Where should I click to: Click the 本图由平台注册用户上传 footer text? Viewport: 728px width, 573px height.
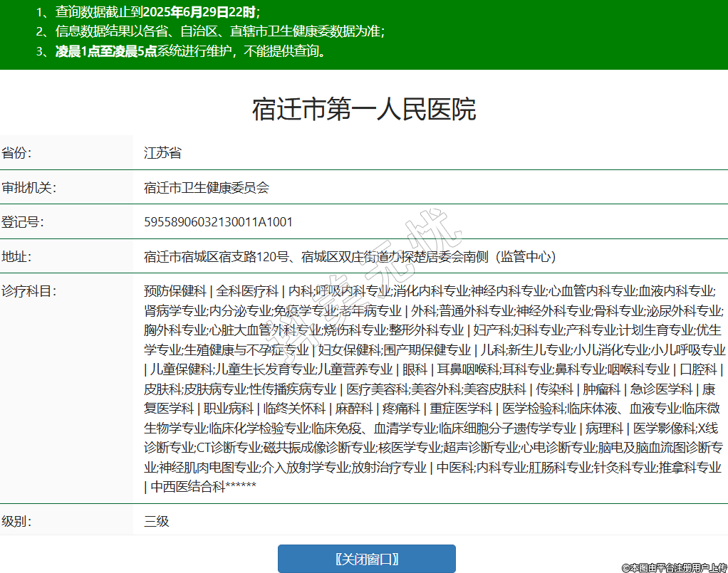point(674,567)
